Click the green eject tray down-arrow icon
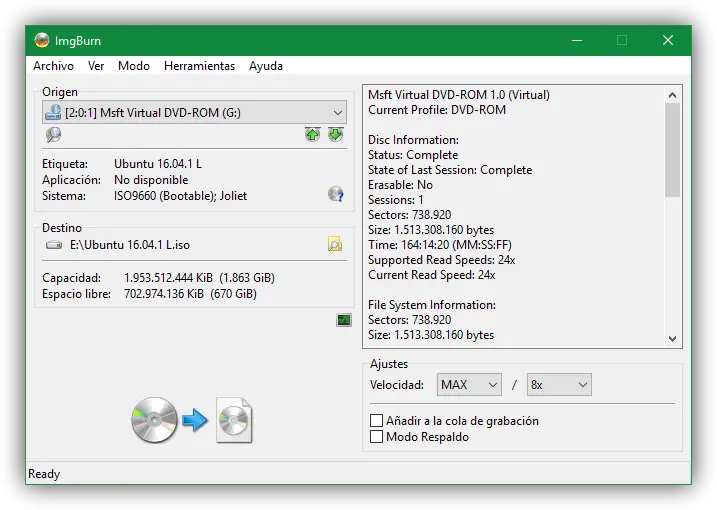The height and width of the screenshot is (510, 717). pyautogui.click(x=336, y=134)
